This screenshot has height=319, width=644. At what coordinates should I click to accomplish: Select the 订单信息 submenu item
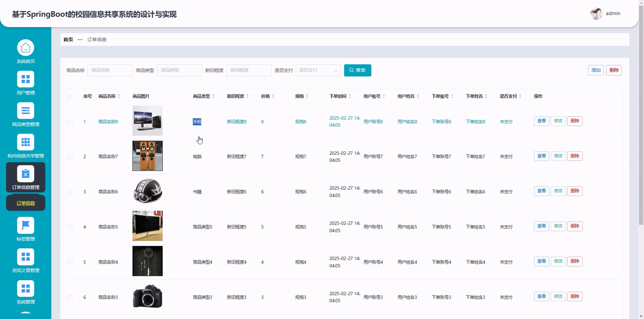tap(26, 203)
